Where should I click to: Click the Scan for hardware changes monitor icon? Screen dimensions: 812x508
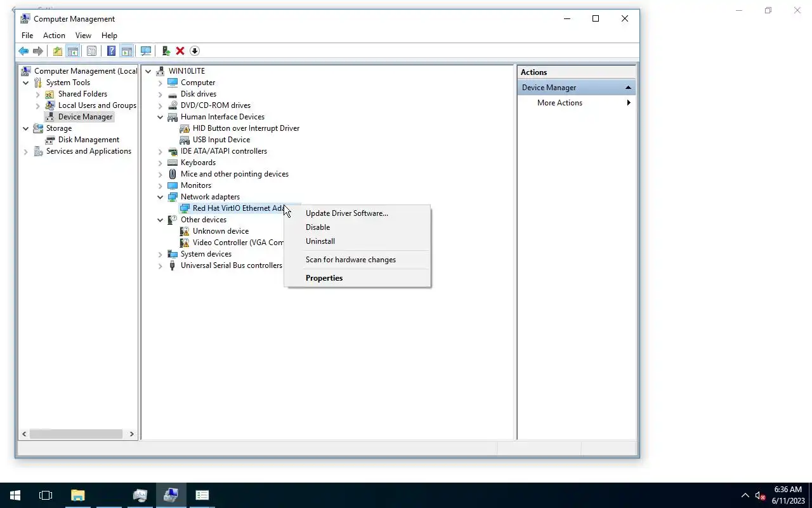[146, 51]
